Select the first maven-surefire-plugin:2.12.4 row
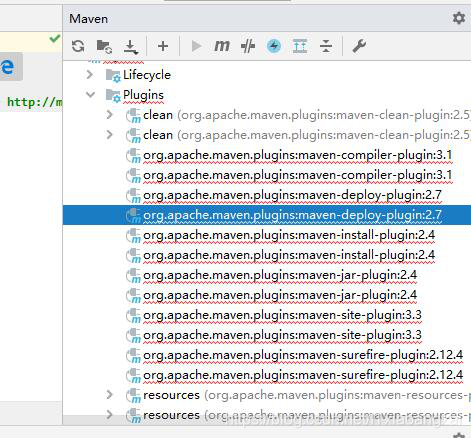 pos(267,355)
